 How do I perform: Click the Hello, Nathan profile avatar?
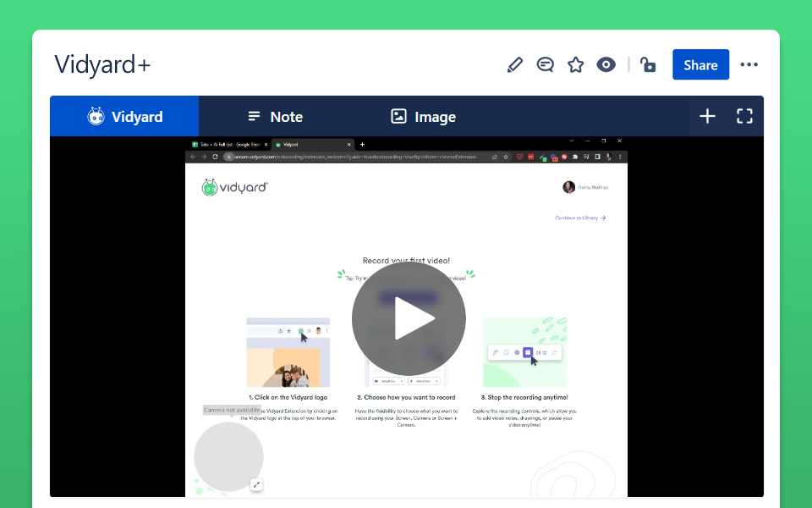click(568, 187)
